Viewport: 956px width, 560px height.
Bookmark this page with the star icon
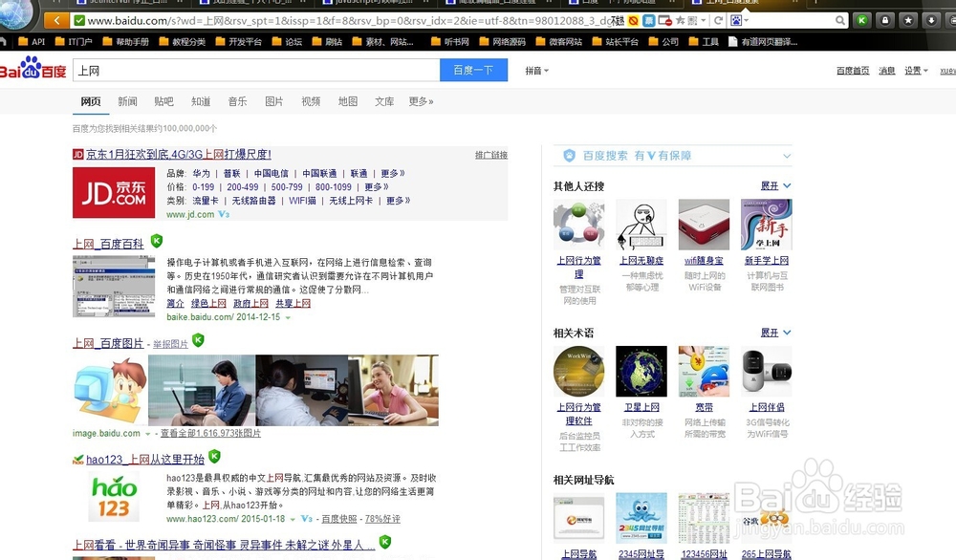tap(680, 21)
